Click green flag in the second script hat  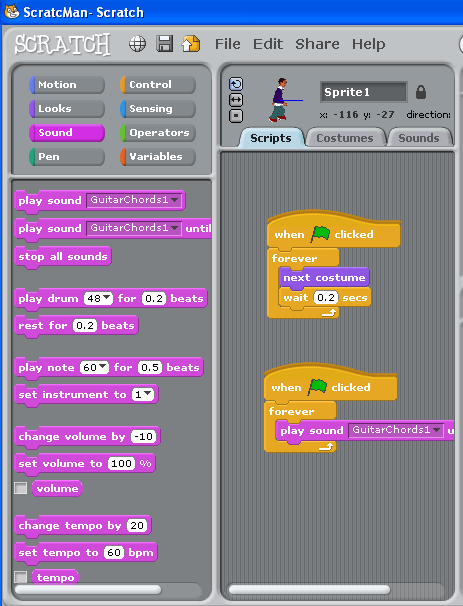317,387
